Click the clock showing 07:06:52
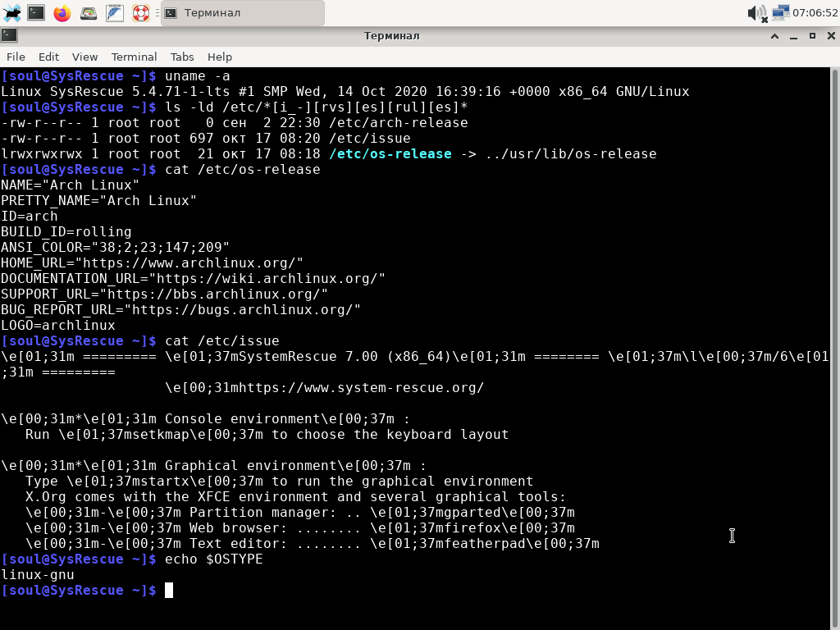The image size is (840, 630). pos(815,12)
